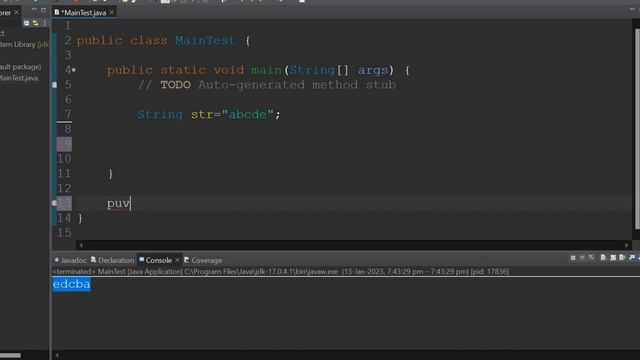
Task: Place cursor after 'puv' on line 13
Action: (131, 203)
